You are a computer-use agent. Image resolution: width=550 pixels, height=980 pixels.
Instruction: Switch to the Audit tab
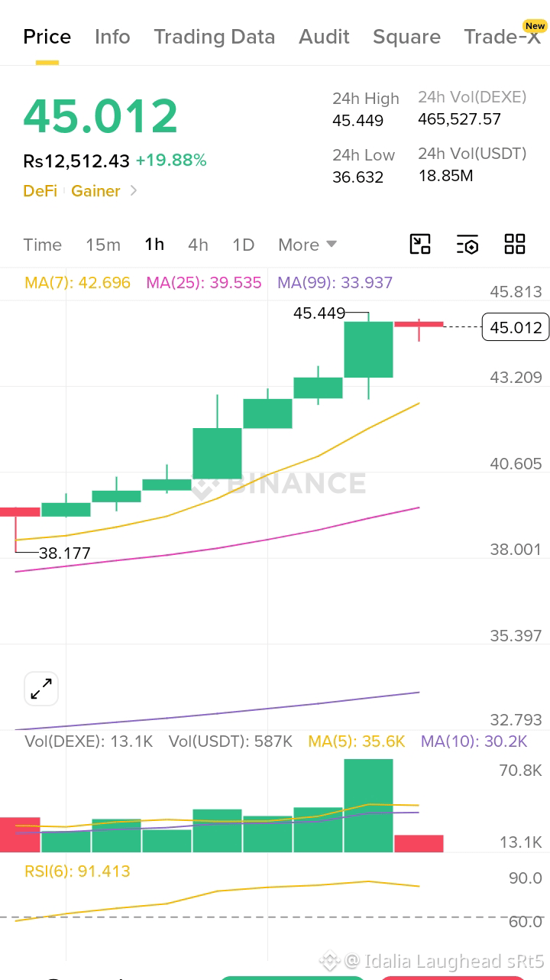324,37
